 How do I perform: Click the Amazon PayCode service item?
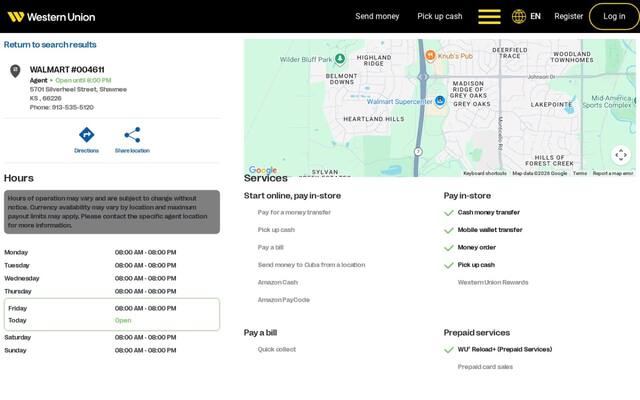click(283, 300)
